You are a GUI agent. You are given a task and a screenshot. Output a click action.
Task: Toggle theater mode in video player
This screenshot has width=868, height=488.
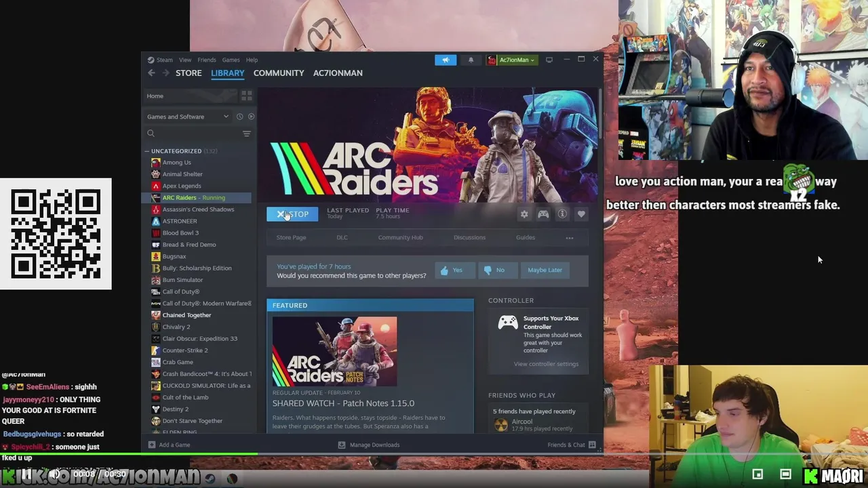click(x=785, y=474)
